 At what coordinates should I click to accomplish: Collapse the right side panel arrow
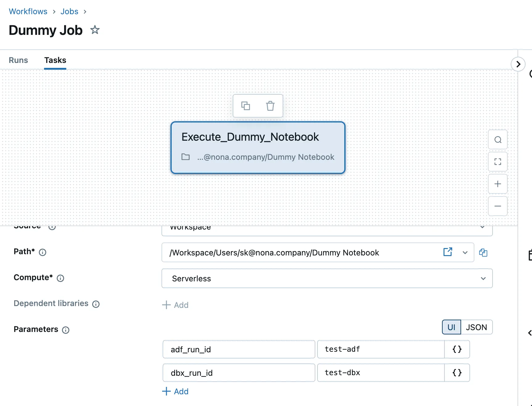coord(518,64)
